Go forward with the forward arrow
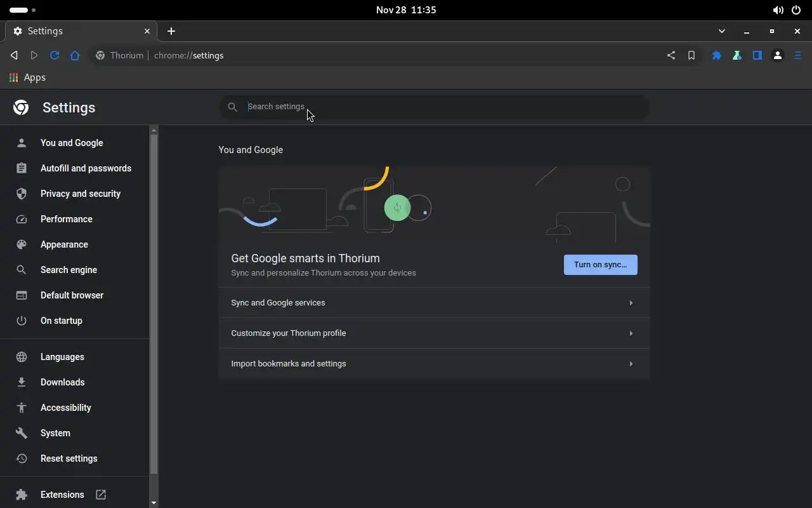 click(x=34, y=55)
